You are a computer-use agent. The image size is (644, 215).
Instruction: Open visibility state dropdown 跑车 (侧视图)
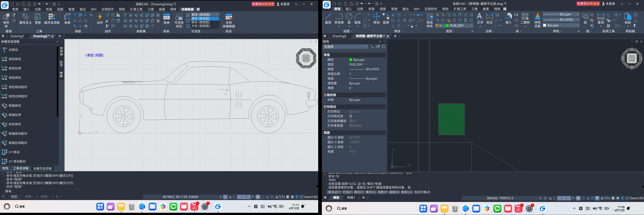(x=205, y=14)
